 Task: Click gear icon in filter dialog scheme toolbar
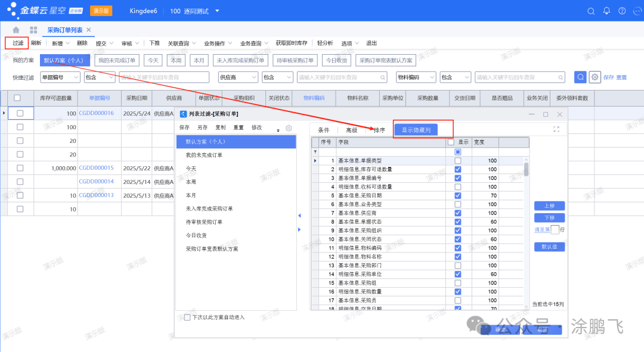(x=289, y=128)
